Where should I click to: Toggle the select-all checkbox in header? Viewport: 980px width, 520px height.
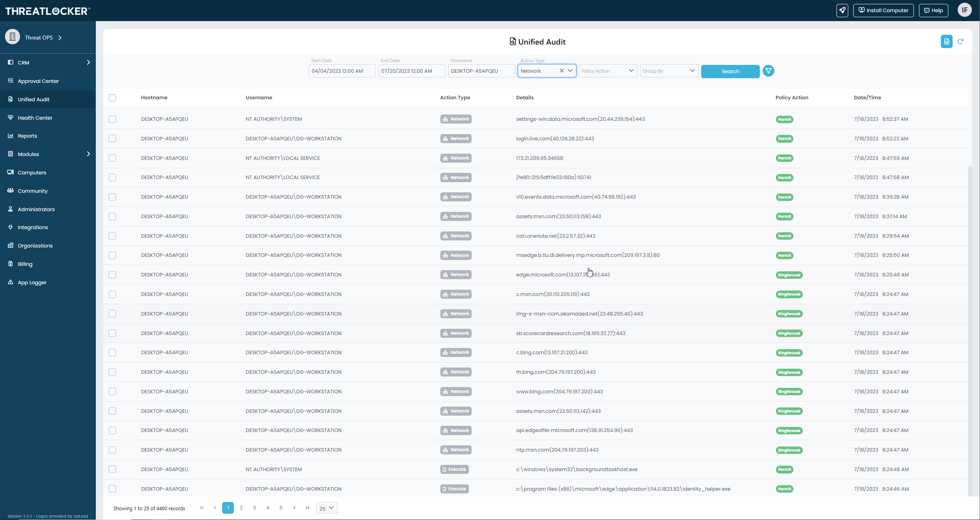pyautogui.click(x=112, y=98)
